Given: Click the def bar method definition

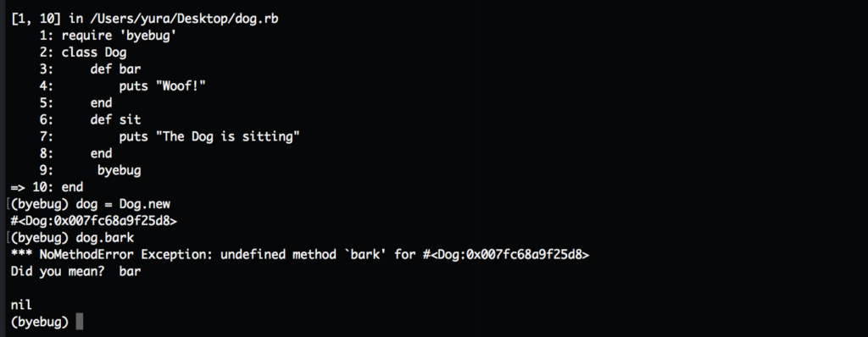Looking at the screenshot, I should pyautogui.click(x=115, y=69).
